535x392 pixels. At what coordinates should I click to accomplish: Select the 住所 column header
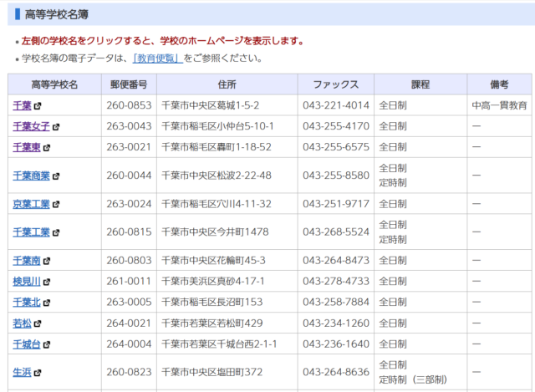pos(227,84)
